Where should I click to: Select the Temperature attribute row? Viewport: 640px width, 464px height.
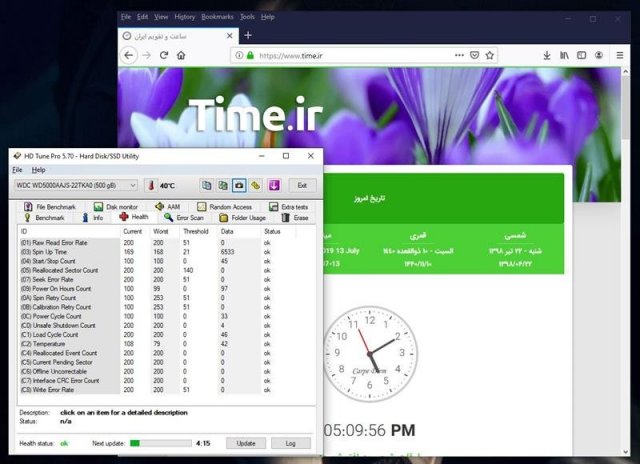tap(156, 344)
